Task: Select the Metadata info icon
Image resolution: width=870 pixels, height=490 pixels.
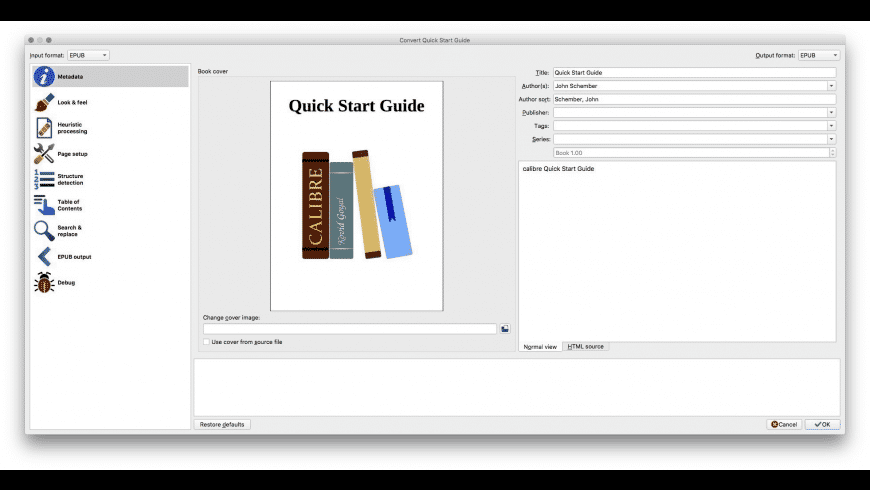Action: click(x=44, y=77)
